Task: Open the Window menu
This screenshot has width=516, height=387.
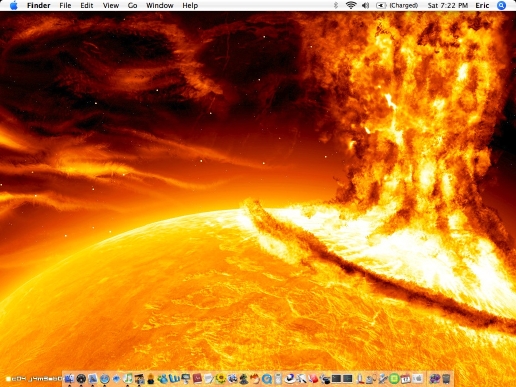Action: [x=160, y=5]
